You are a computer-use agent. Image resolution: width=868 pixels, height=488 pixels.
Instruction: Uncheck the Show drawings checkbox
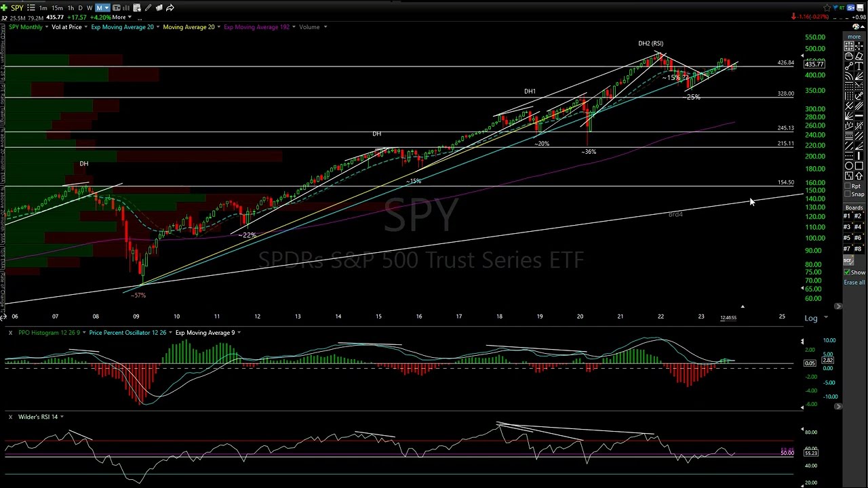pyautogui.click(x=847, y=272)
